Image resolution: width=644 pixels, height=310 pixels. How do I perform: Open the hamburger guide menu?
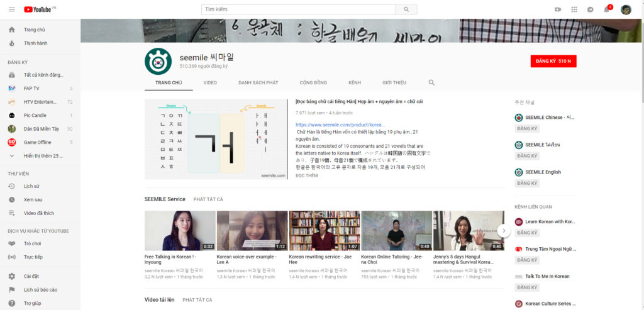click(11, 9)
